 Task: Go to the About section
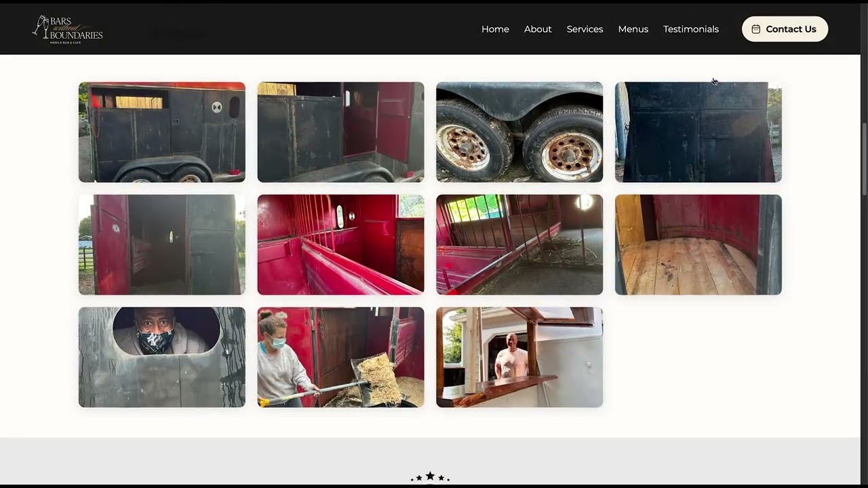tap(538, 29)
